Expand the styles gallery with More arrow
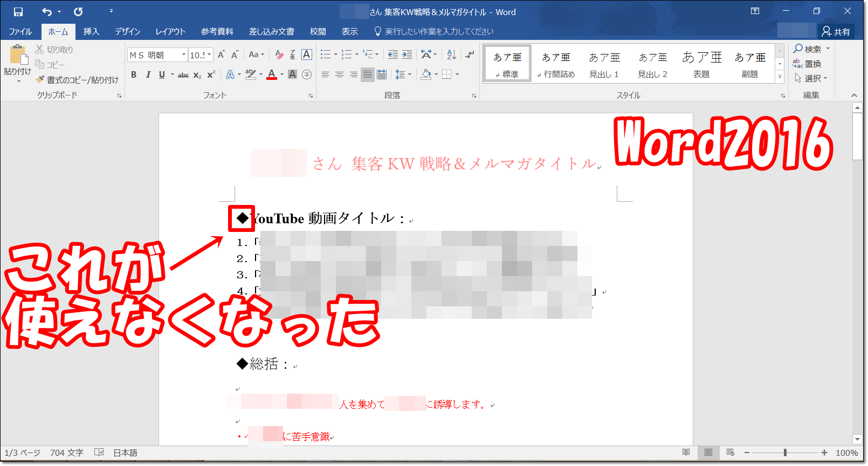Screen dimensions: 868x466 tap(780, 77)
